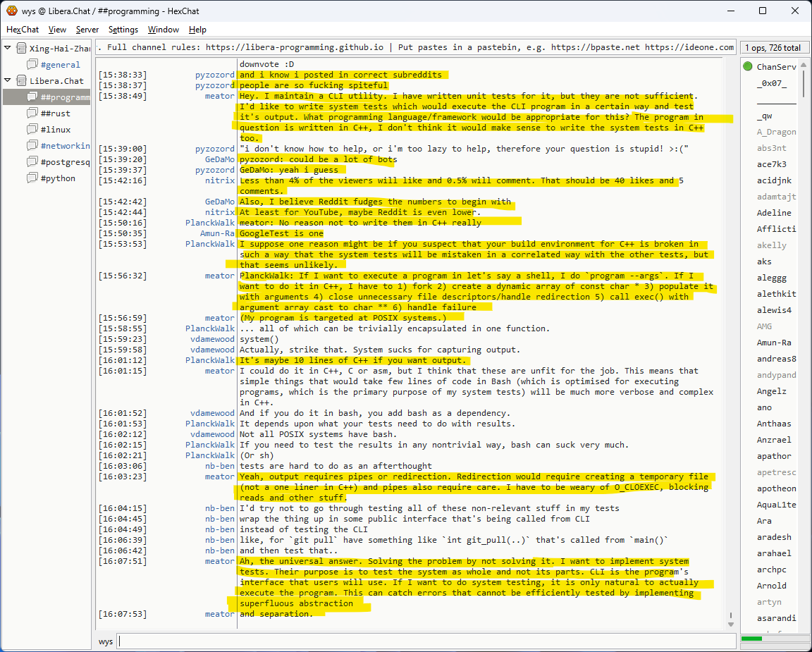Switch to the #postgresql channel
Viewport: 812px width, 652px height.
(65, 162)
